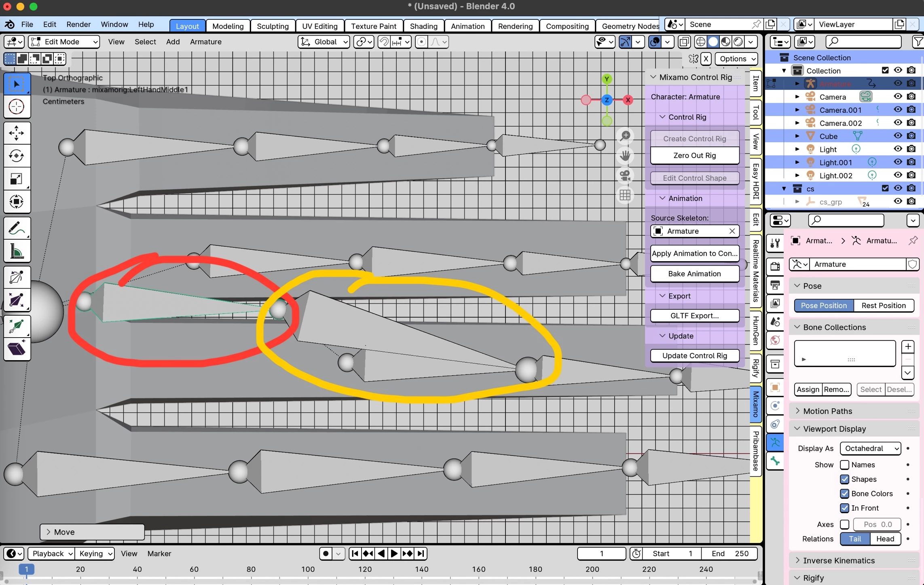This screenshot has height=585, width=924.
Task: Open the Display As Octahedral dropdown
Action: pos(870,448)
